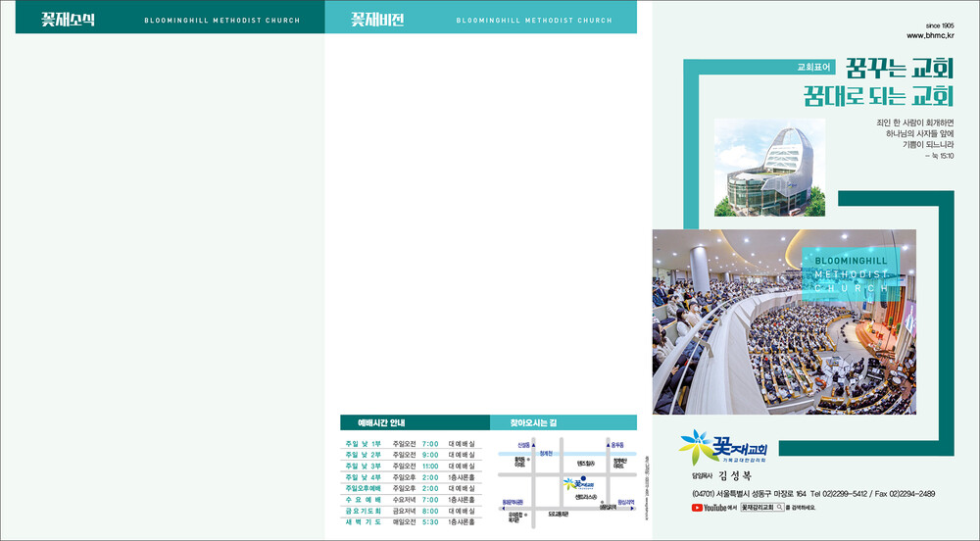Screen dimensions: 980x541
Task: Click the YouTube logo icon
Action: (x=698, y=508)
